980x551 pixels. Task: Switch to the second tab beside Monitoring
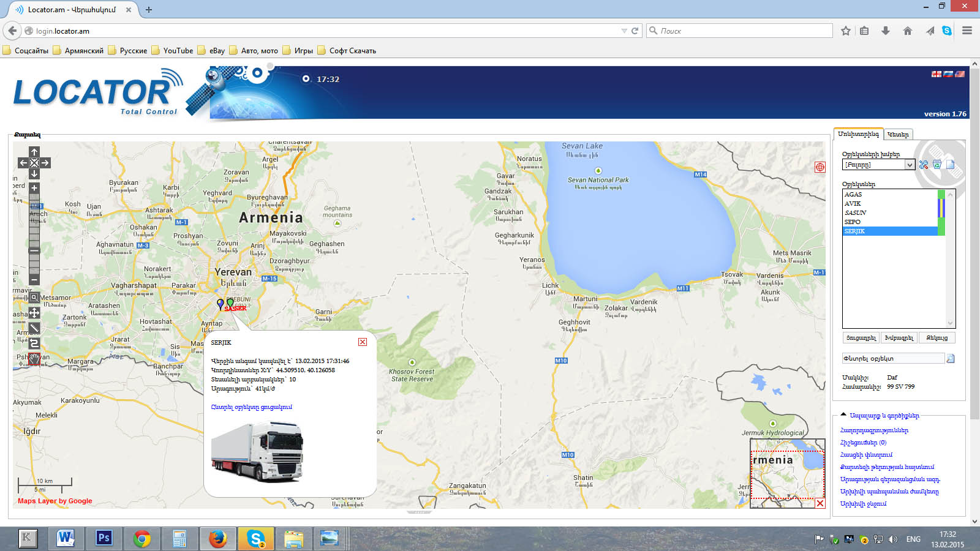click(898, 135)
